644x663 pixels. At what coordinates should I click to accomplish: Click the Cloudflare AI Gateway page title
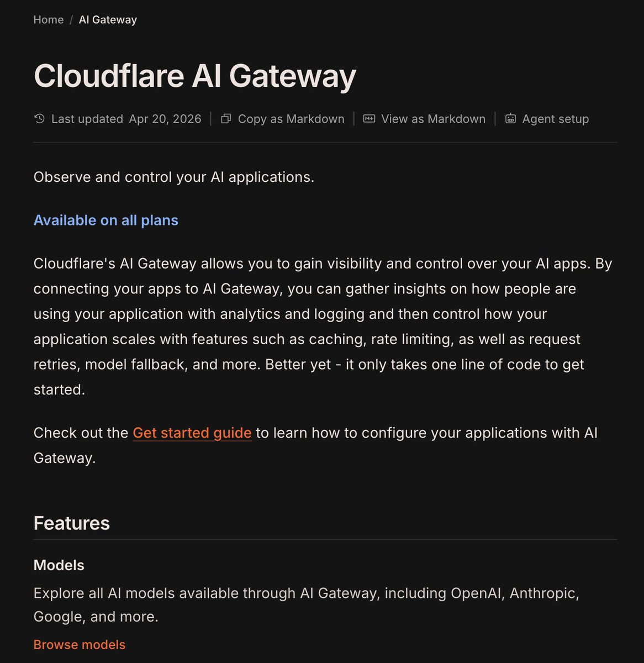coord(195,76)
